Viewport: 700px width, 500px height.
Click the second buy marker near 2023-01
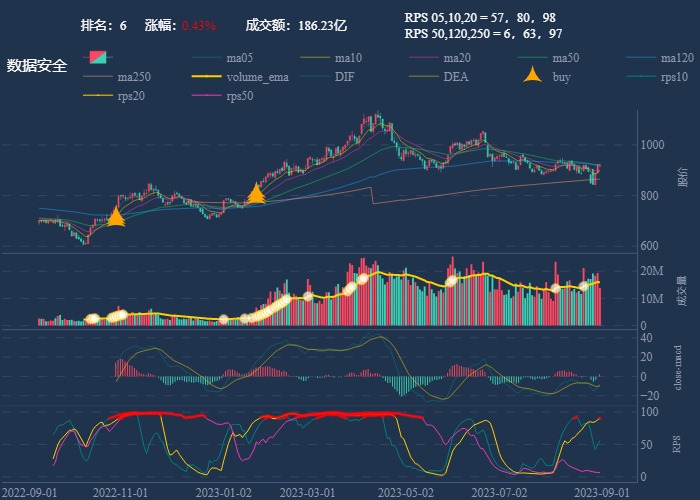256,193
